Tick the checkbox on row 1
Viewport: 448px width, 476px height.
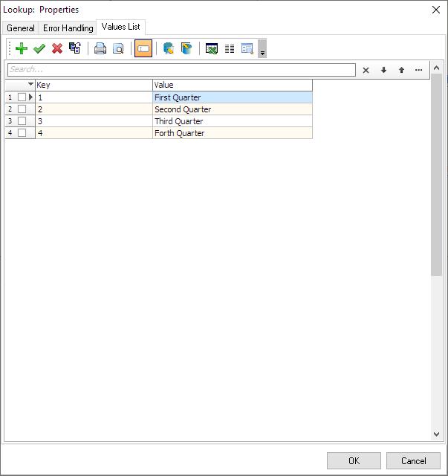click(x=22, y=97)
